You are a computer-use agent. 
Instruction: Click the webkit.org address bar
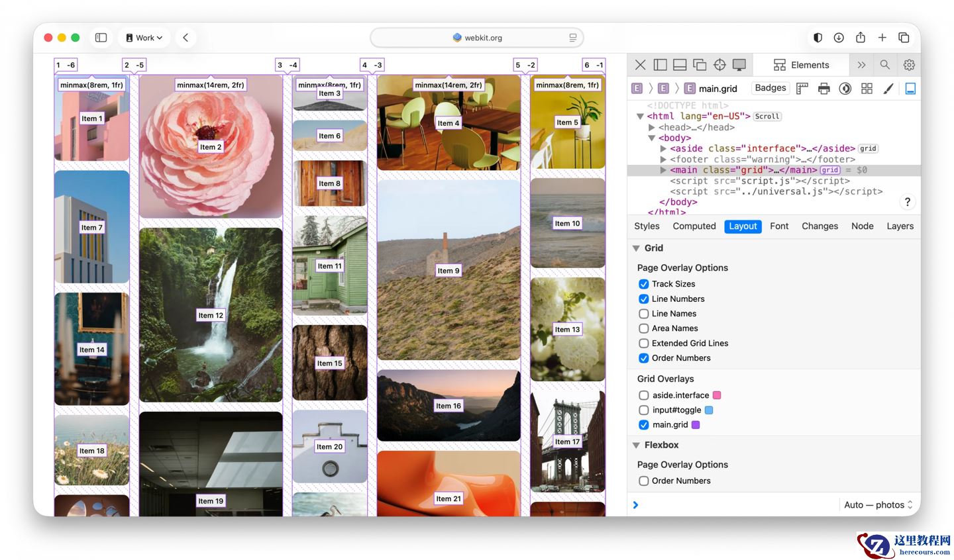(x=477, y=38)
